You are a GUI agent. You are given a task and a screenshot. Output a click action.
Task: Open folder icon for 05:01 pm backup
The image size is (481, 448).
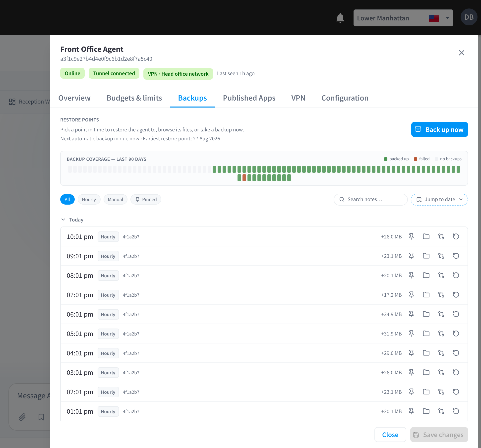point(426,334)
